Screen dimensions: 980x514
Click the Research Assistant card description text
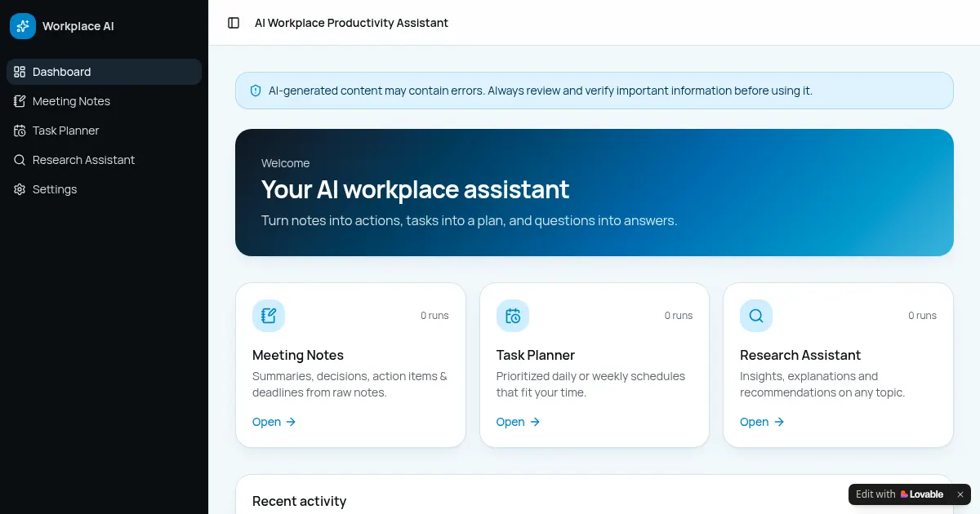click(x=822, y=384)
